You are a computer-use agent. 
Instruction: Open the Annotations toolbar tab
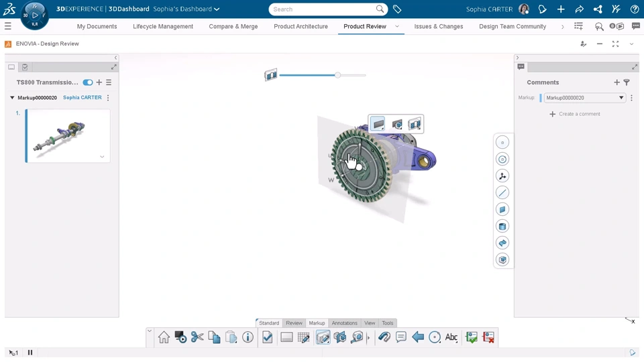click(344, 323)
